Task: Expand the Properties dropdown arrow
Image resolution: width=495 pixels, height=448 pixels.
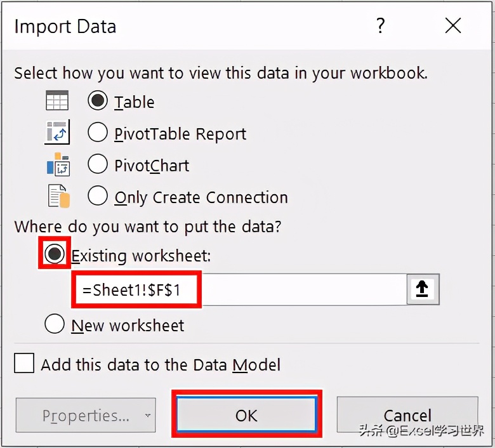Action: [x=147, y=416]
